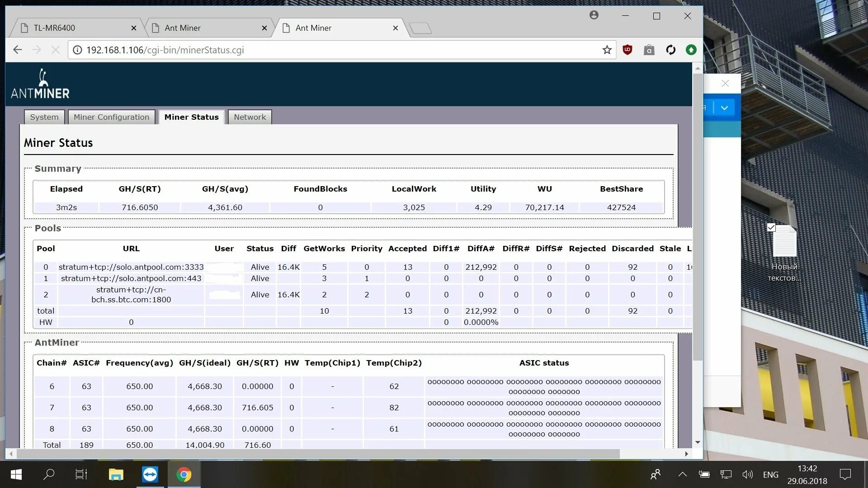Click the shopping bag extension icon
Viewport: 868px width, 488px height.
click(x=649, y=50)
